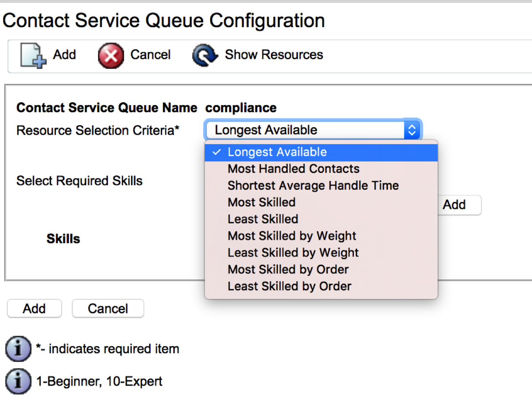
Task: Choose the Least Skilled option
Action: 263,220
